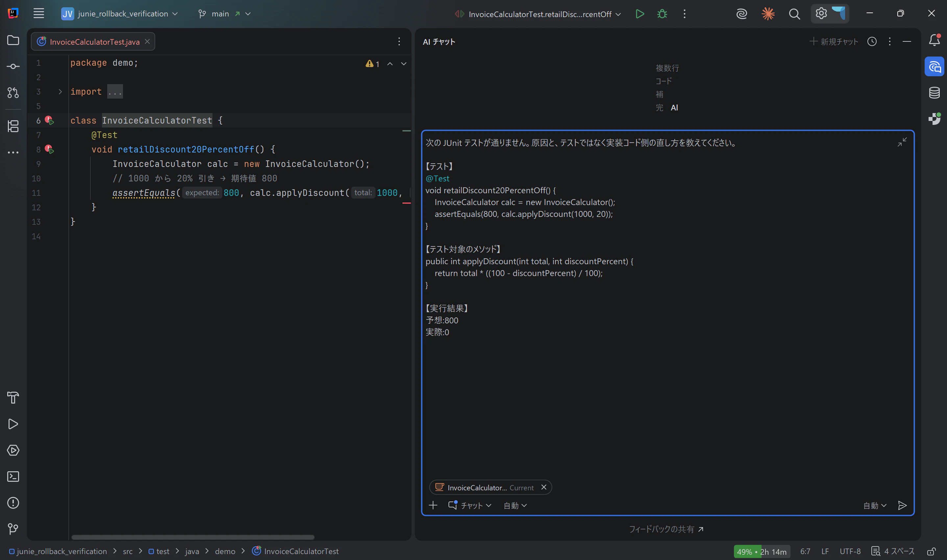Open the Run tool window
This screenshot has width=947, height=560.
[13, 424]
